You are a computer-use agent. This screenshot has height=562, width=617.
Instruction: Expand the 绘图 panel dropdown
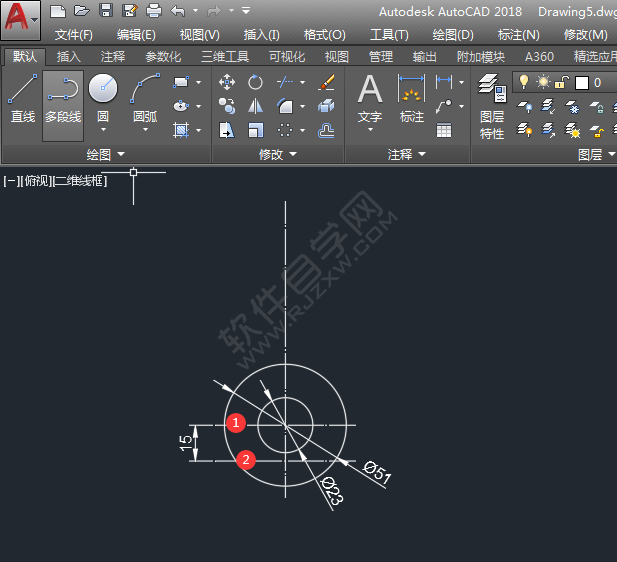coord(121,155)
